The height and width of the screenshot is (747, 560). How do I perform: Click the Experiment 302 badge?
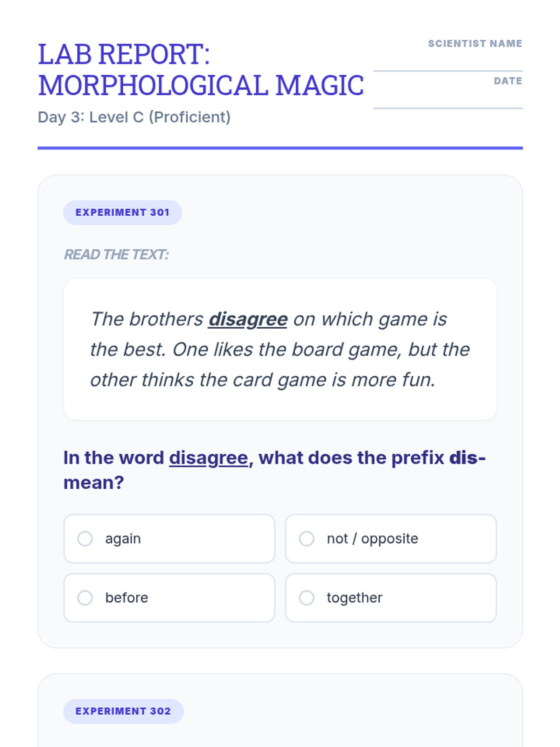(123, 711)
